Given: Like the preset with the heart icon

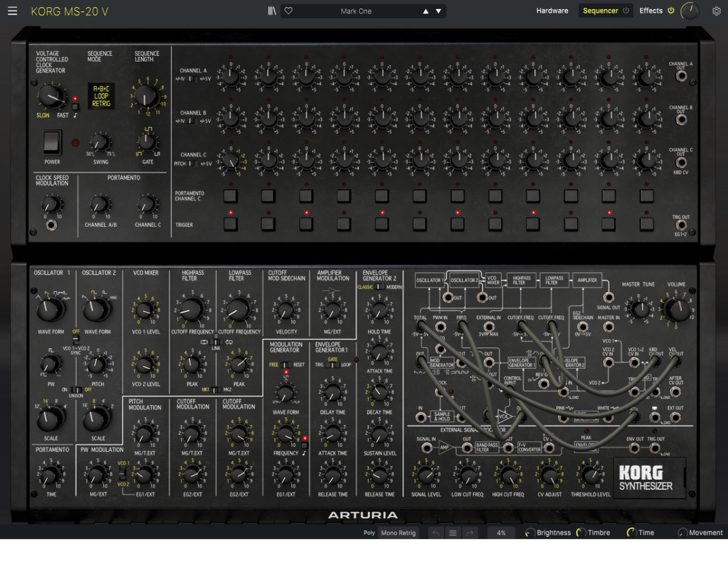Looking at the screenshot, I should pos(288,11).
